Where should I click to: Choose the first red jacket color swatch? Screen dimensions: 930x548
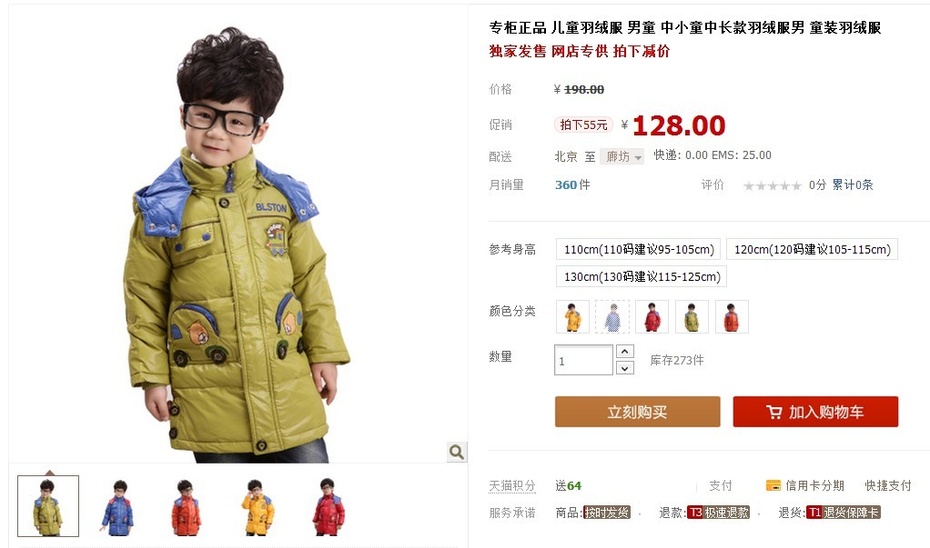point(652,317)
